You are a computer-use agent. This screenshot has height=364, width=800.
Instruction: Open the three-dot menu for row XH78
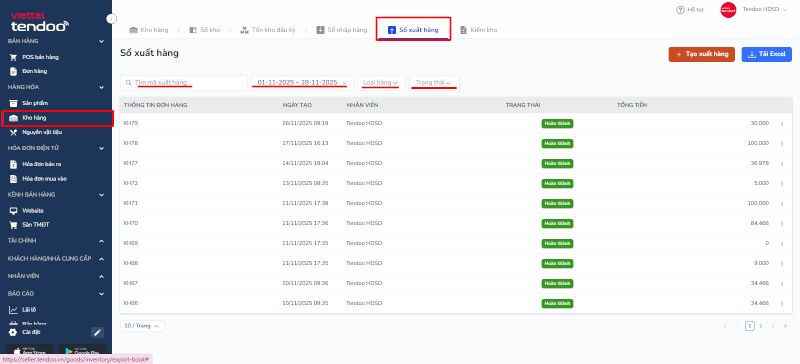(782, 143)
